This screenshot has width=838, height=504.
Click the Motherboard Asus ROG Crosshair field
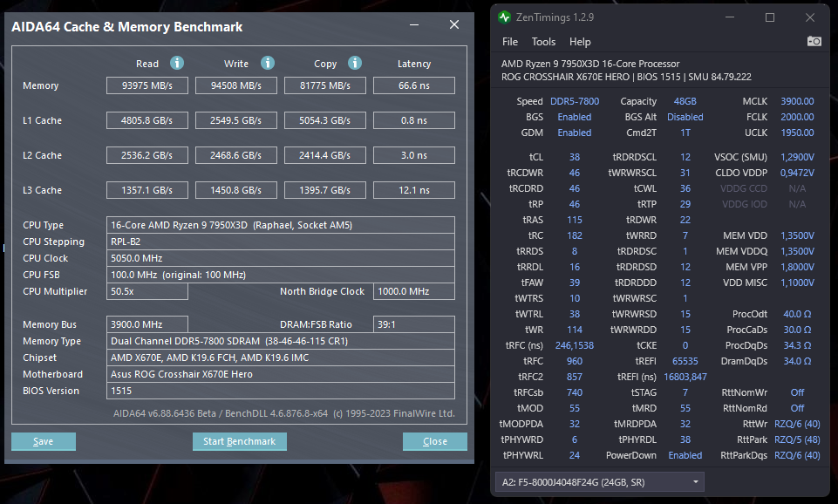point(281,374)
